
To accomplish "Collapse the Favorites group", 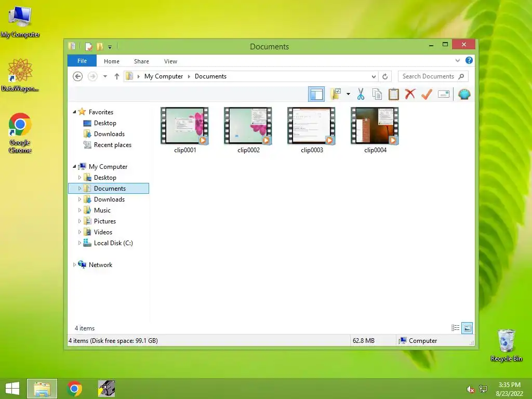I will click(x=74, y=112).
